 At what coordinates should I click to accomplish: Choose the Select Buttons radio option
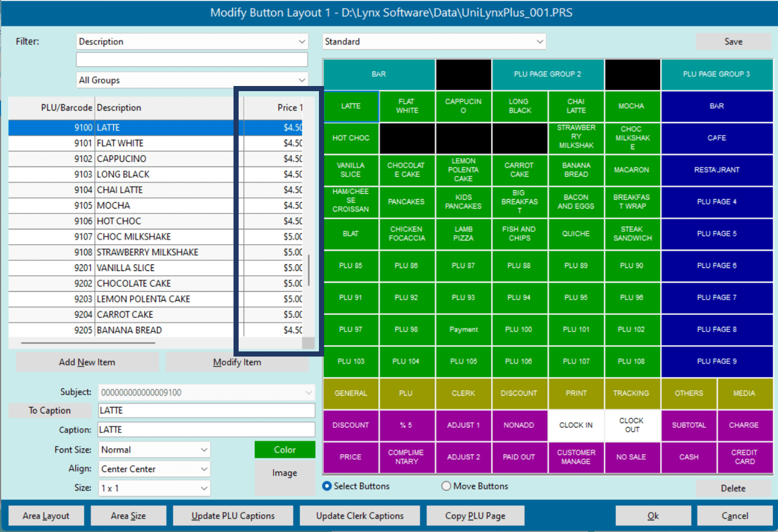coord(327,486)
